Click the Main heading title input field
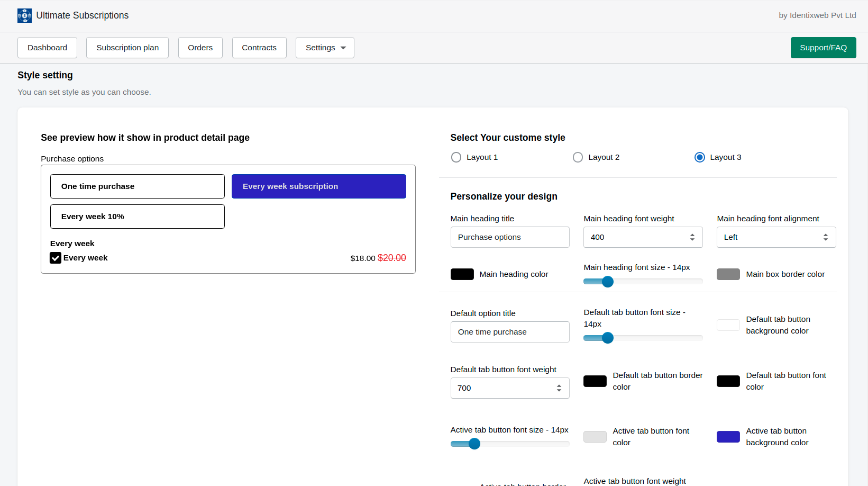Viewport: 868px width, 486px height. pos(509,237)
